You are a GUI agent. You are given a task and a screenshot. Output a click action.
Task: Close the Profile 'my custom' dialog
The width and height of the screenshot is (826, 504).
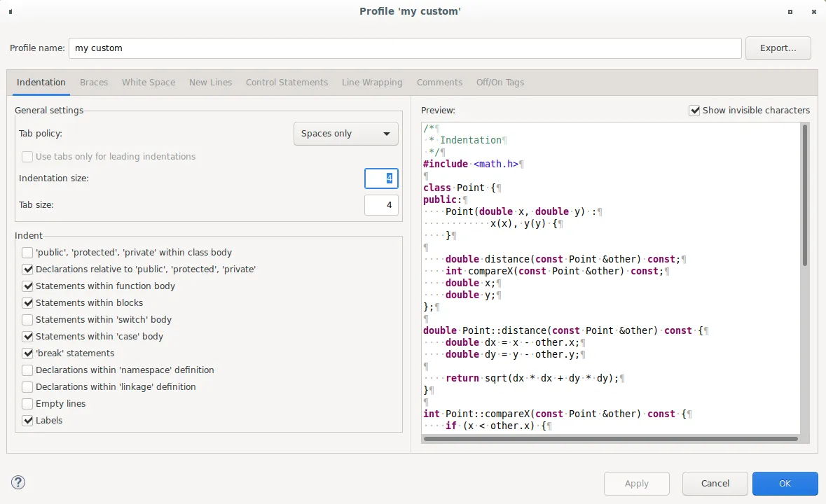tap(814, 12)
